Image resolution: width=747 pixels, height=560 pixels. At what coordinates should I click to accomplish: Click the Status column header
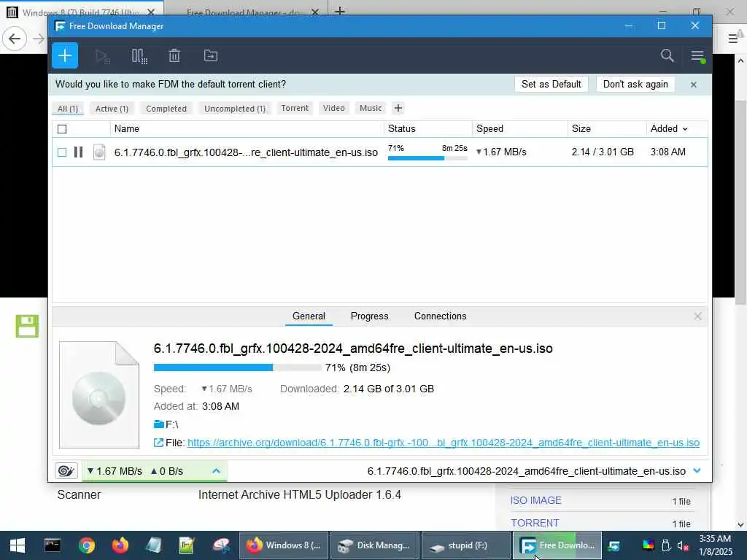point(427,128)
